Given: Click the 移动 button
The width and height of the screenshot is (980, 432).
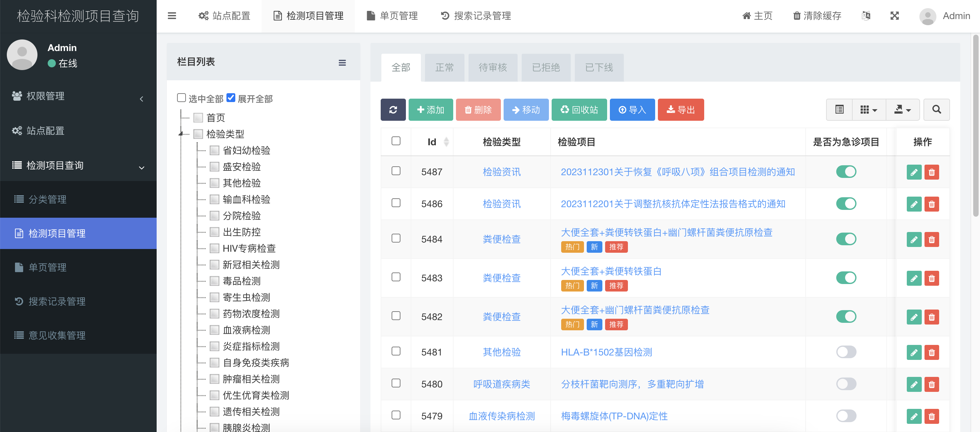Looking at the screenshot, I should (526, 110).
